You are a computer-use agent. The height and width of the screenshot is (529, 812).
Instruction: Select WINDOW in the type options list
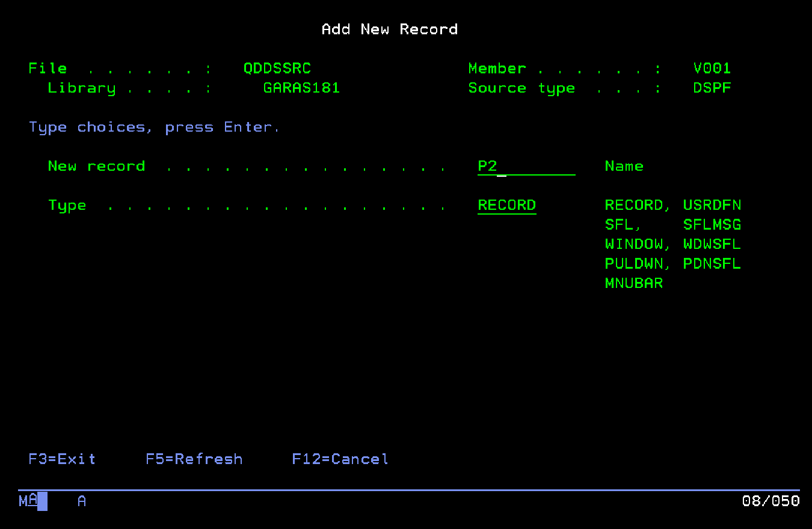pyautogui.click(x=634, y=245)
